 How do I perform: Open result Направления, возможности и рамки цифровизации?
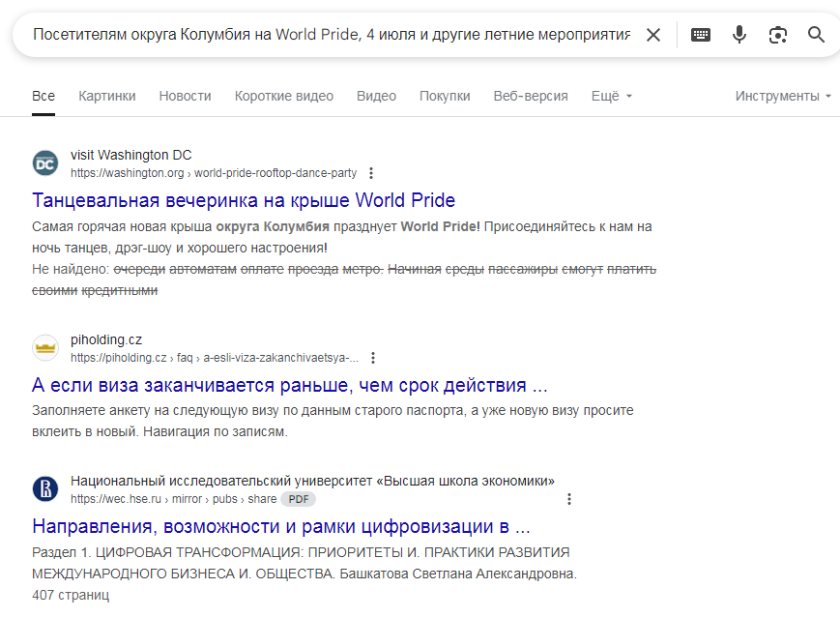[x=281, y=526]
